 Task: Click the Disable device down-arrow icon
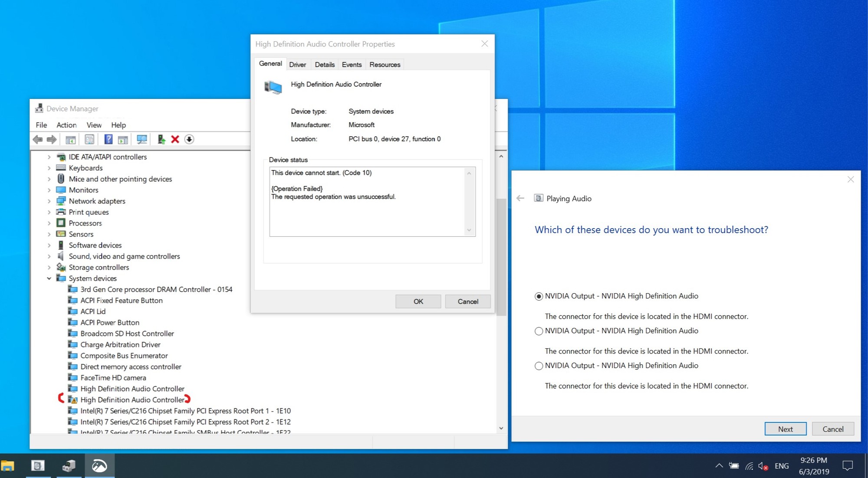[x=189, y=139]
